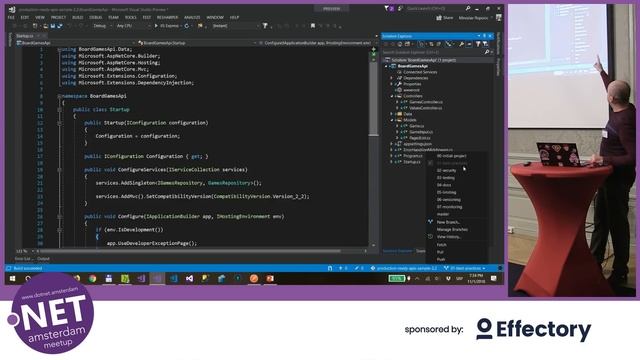Click the browser refresh icon in toolbar
Image resolution: width=640 pixels, height=360 pixels.
point(187,26)
